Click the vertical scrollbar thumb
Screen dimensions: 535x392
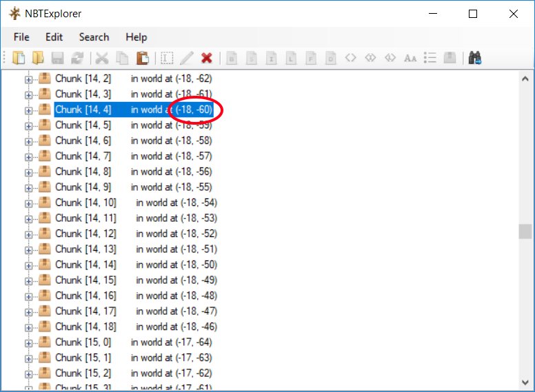point(525,231)
